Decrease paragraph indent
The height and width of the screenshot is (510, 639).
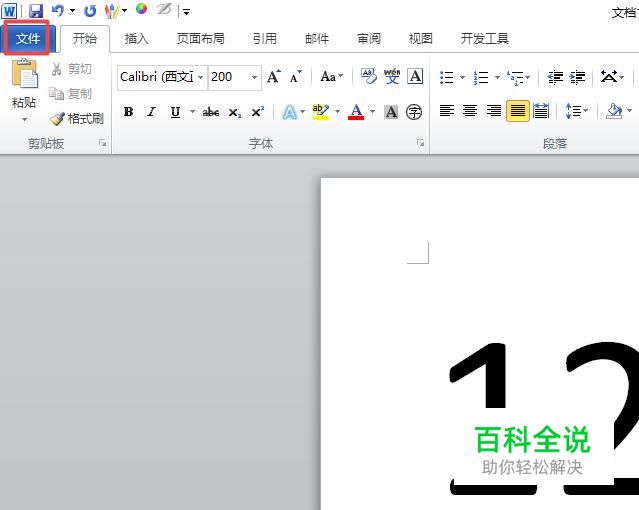point(555,77)
